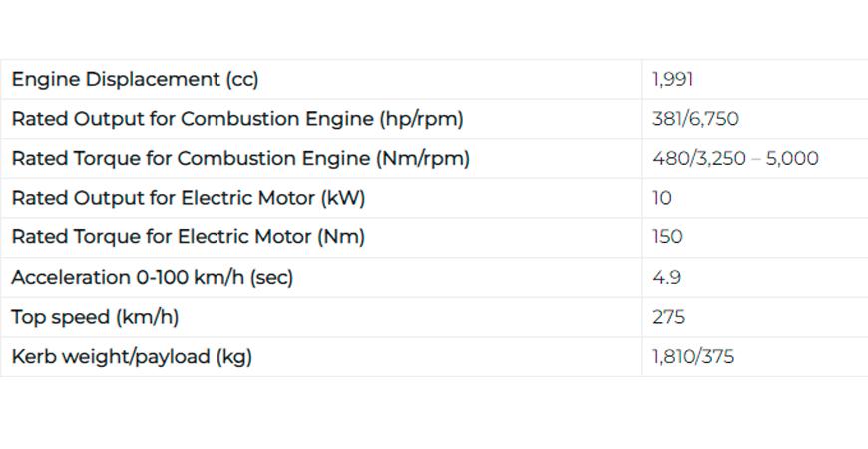Viewport: 868px width, 449px height.
Task: Click the Engine Displacement (cc) label
Action: click(135, 80)
